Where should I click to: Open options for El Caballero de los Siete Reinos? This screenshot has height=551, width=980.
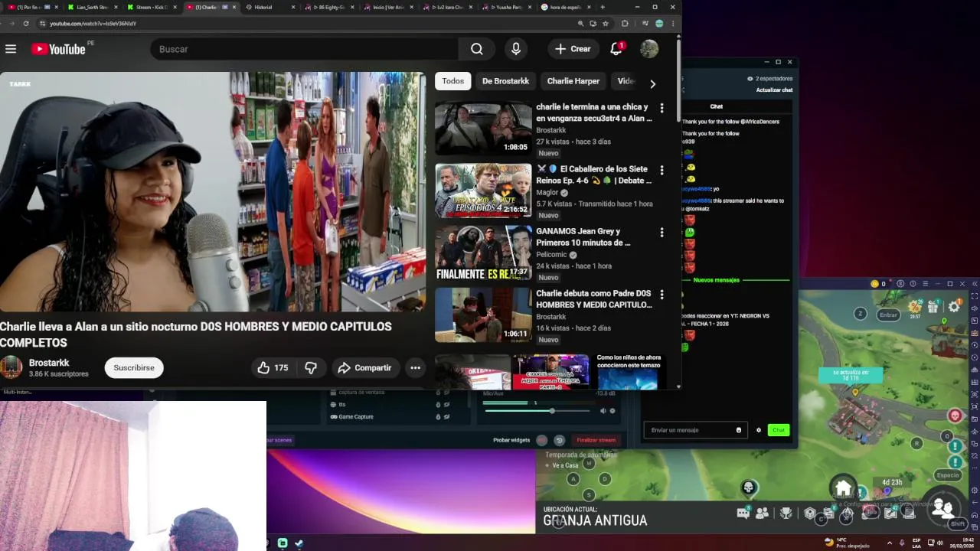click(x=661, y=171)
